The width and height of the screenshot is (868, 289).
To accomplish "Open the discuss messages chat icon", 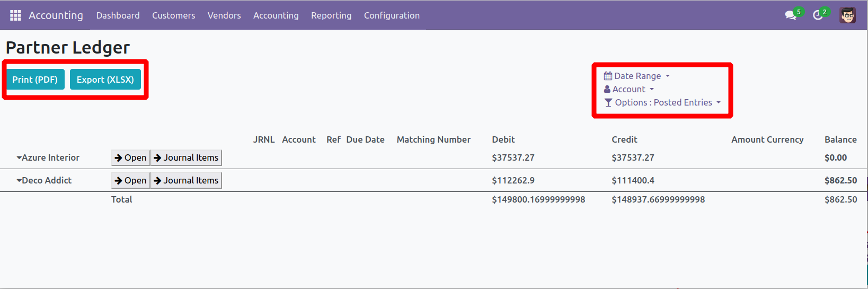I will (x=791, y=15).
